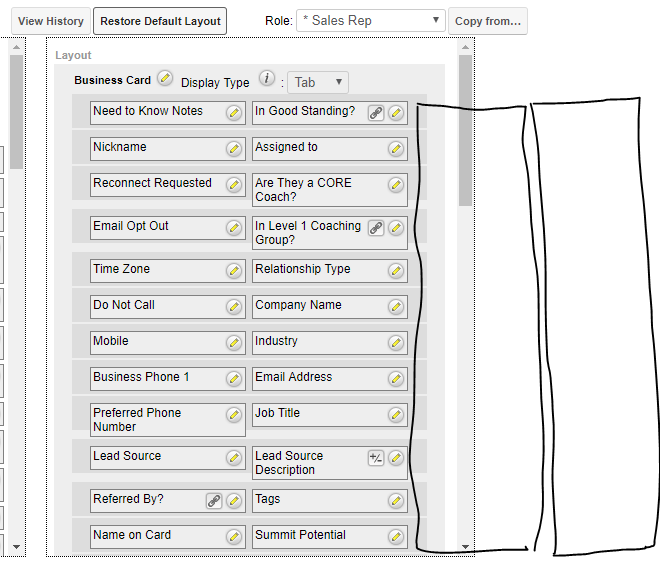Click pencil icon for Time Zone field
This screenshot has width=660, height=562.
pyautogui.click(x=234, y=271)
